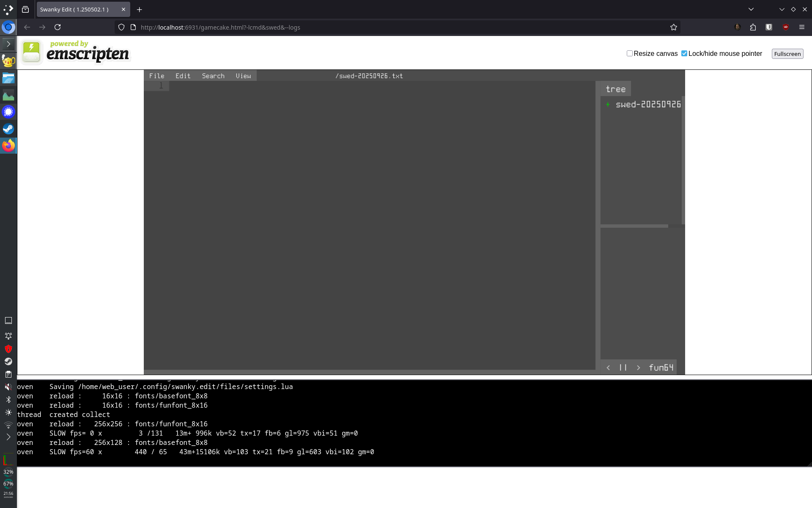
Task: Bookmark page with star icon
Action: tap(673, 27)
